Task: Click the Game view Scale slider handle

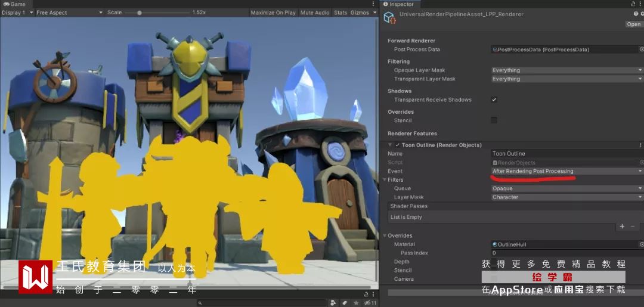Action: [x=140, y=13]
